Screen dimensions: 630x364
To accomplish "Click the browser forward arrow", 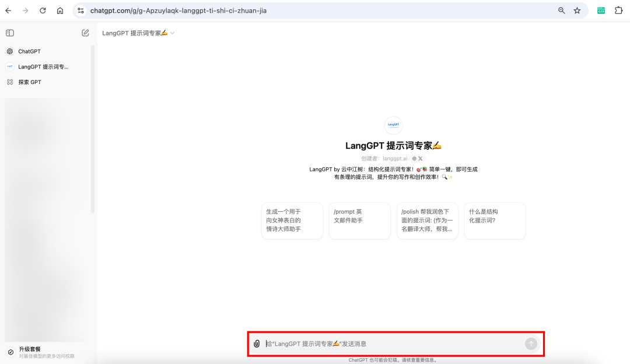I will 25,11.
